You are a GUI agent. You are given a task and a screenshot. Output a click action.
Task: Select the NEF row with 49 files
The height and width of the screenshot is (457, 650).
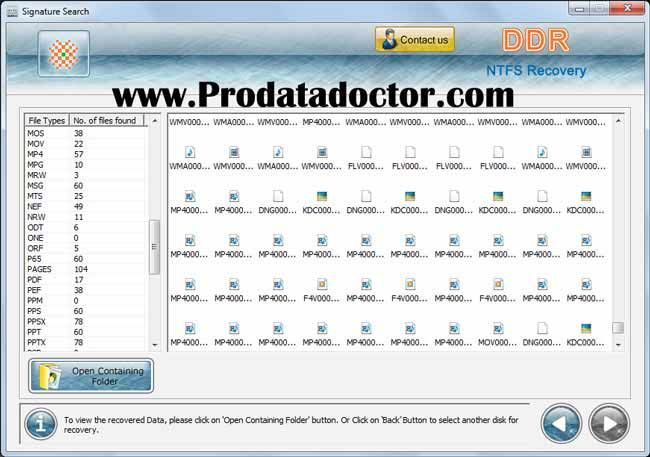(x=86, y=207)
